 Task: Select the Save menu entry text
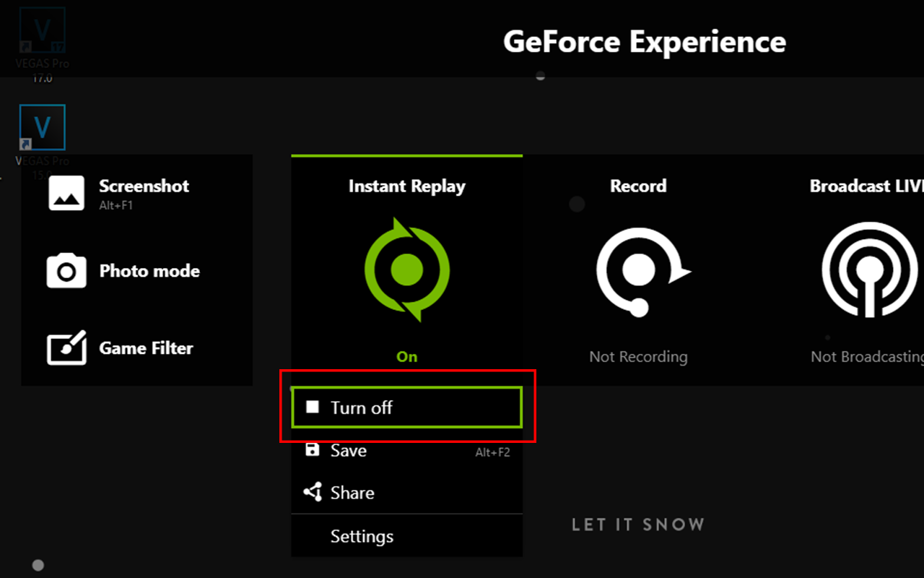pyautogui.click(x=349, y=450)
